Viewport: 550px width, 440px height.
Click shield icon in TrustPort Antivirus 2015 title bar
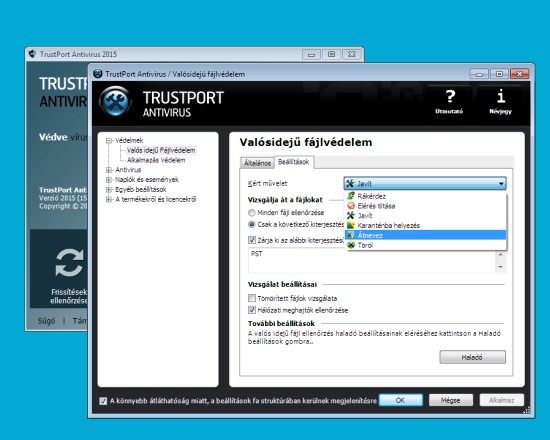32,54
